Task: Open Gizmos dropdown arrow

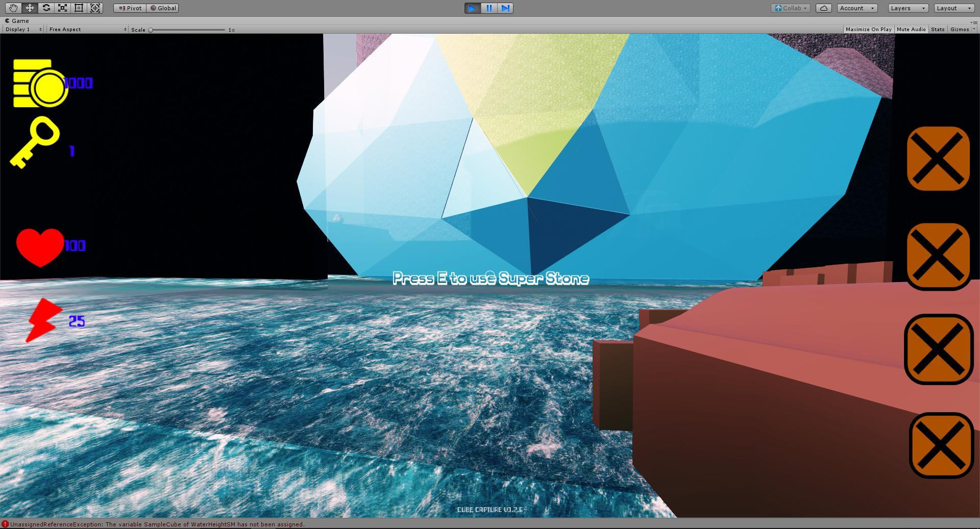Action: 974,30
